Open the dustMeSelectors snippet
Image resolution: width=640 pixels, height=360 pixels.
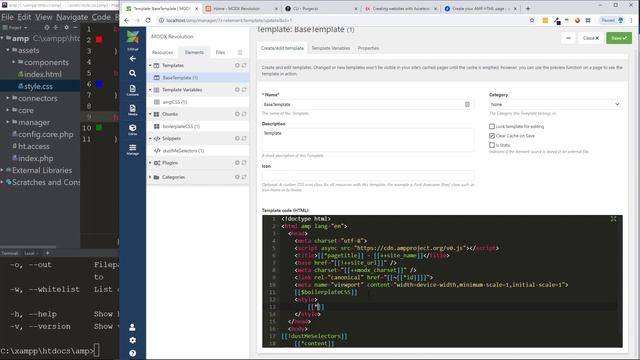[x=183, y=151]
